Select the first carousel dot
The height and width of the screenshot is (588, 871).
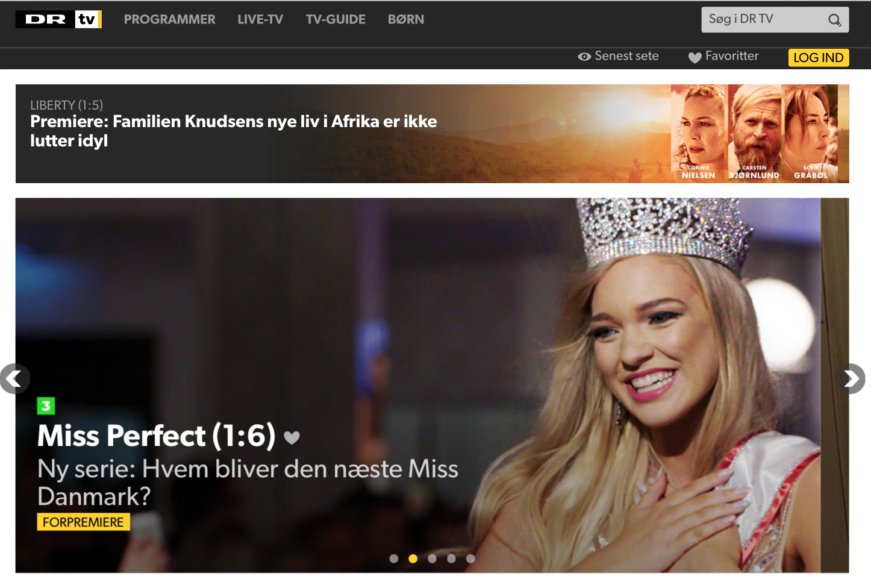(394, 558)
